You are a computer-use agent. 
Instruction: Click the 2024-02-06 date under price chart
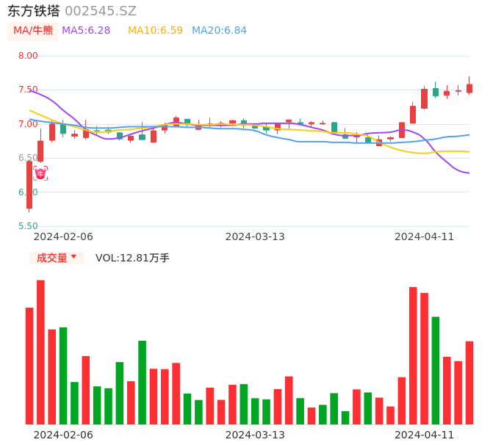pyautogui.click(x=63, y=236)
